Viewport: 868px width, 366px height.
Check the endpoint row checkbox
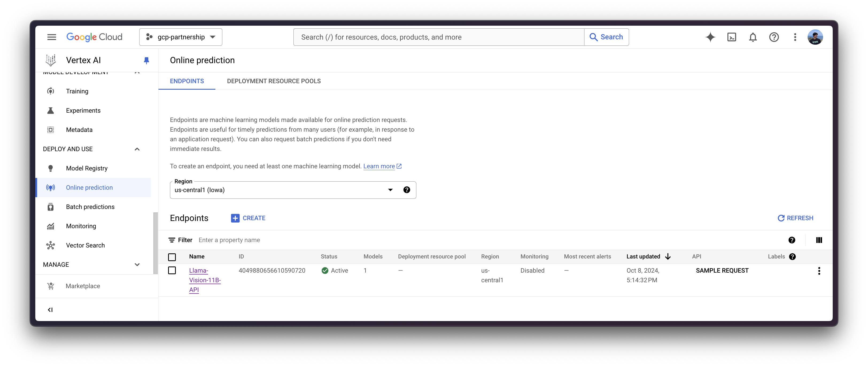point(172,270)
